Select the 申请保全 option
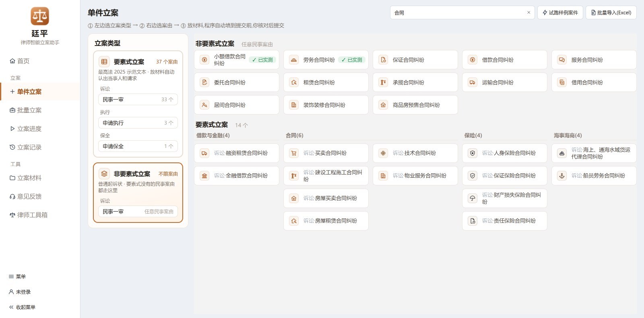The height and width of the screenshot is (318, 644). point(138,146)
